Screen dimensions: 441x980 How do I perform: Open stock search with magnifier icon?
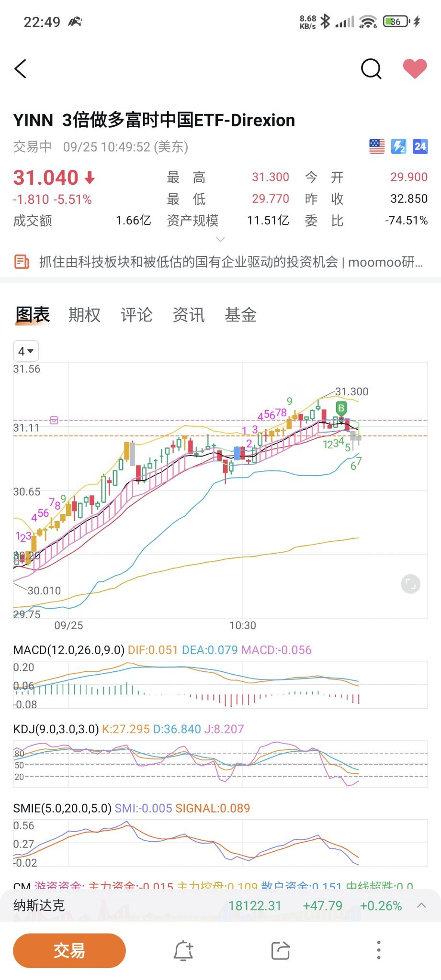tap(371, 69)
